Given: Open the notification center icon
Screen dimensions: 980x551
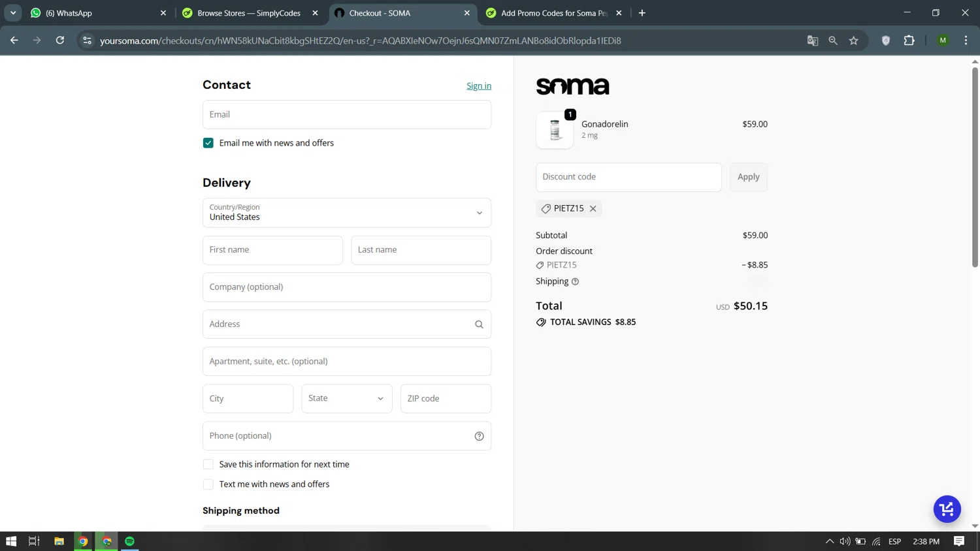Looking at the screenshot, I should (959, 541).
